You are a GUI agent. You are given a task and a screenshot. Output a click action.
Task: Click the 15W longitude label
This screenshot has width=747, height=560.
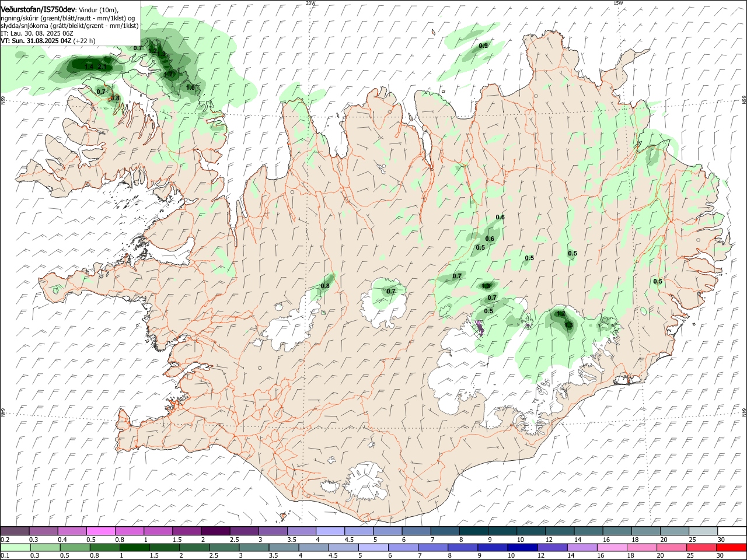(x=618, y=3)
